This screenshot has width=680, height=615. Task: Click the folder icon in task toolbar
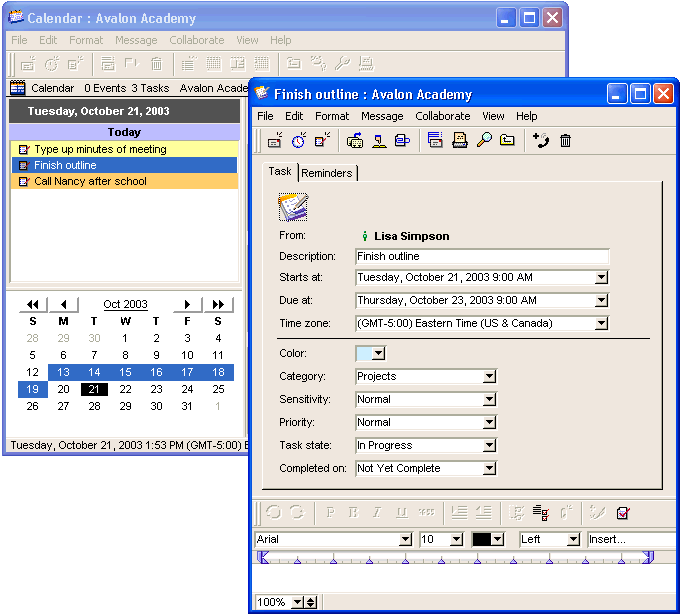coord(508,141)
